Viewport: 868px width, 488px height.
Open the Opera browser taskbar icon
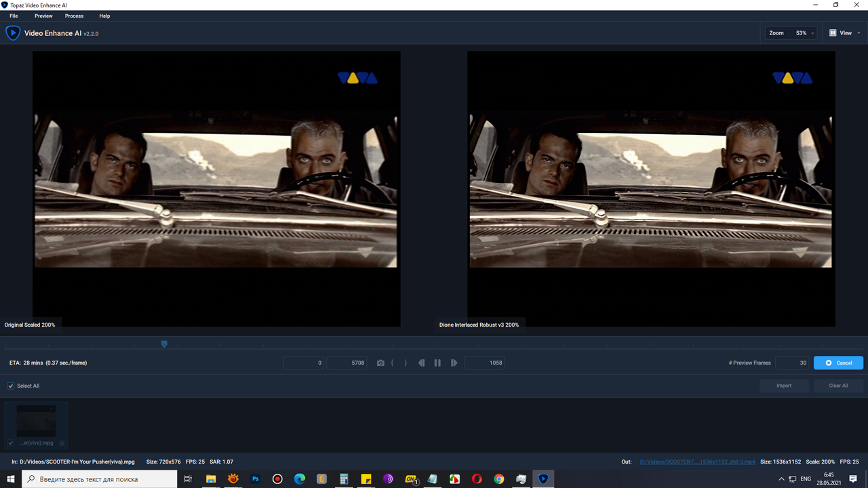pyautogui.click(x=477, y=479)
